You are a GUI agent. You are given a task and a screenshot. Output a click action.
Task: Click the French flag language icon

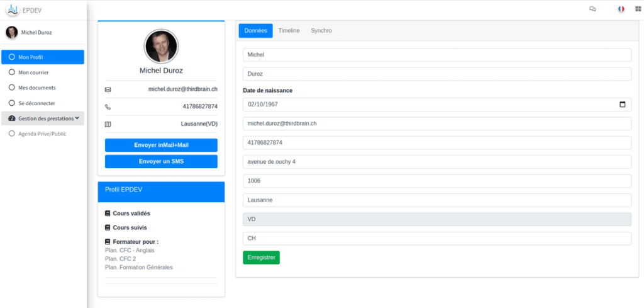(x=621, y=9)
